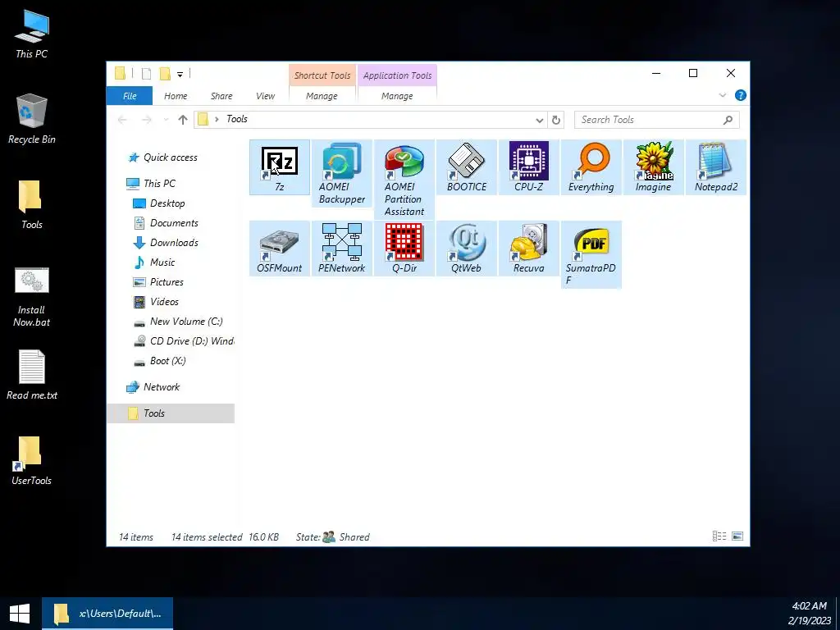Open CD Drive (D:) in navigation pane
840x630 pixels.
click(x=191, y=341)
